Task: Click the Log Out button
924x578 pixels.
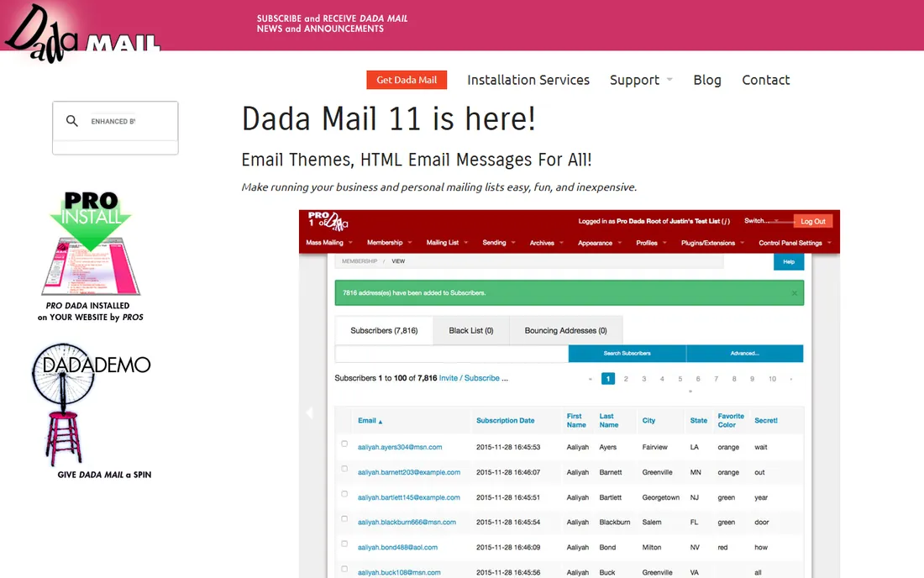Action: pyautogui.click(x=812, y=222)
